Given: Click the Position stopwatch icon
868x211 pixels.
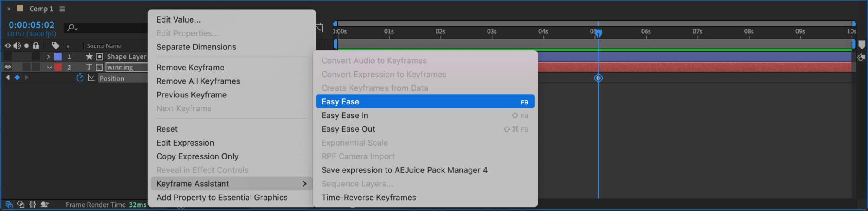Looking at the screenshot, I should point(80,78).
